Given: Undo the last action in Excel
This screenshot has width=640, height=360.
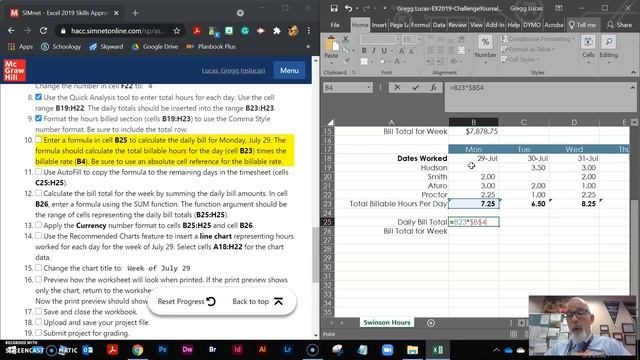Looking at the screenshot, I should point(348,8).
